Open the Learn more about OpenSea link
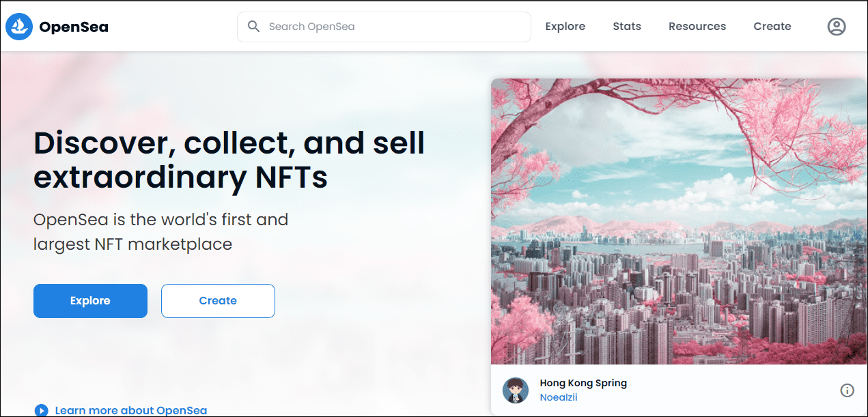 (131, 410)
